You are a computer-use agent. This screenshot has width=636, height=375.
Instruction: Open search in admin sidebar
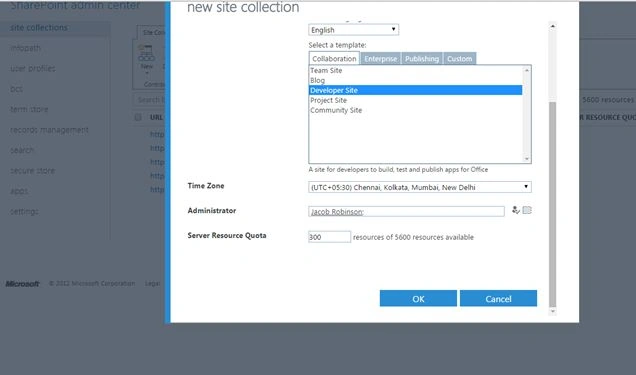[22, 150]
